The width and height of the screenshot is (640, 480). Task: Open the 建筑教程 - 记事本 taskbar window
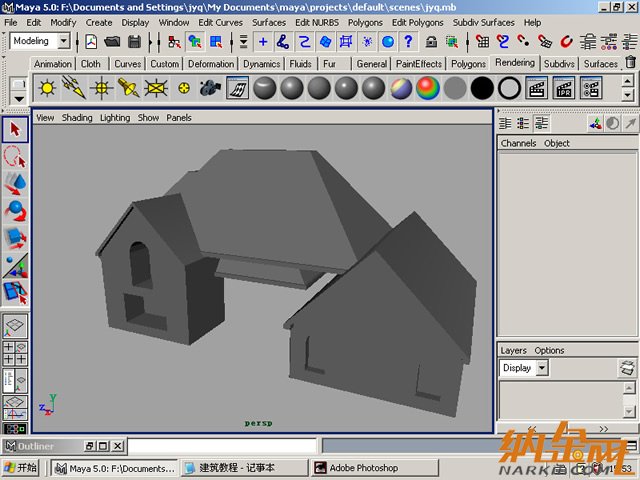(x=244, y=467)
